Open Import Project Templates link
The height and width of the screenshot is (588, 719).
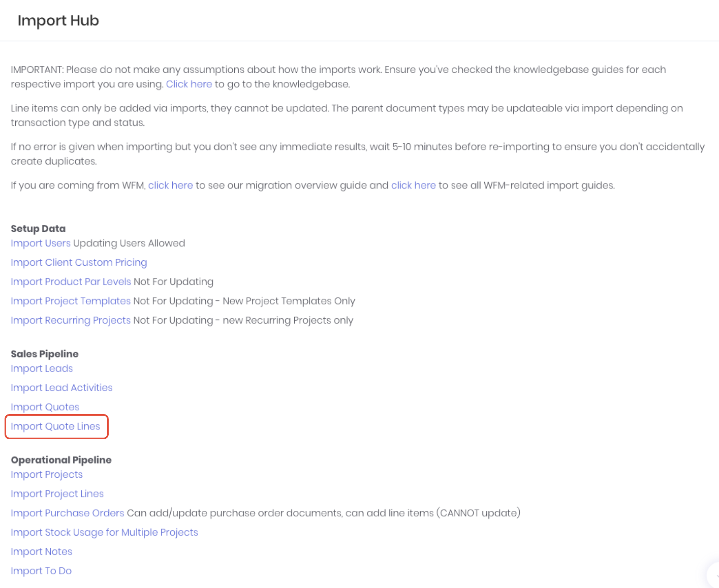coord(71,301)
